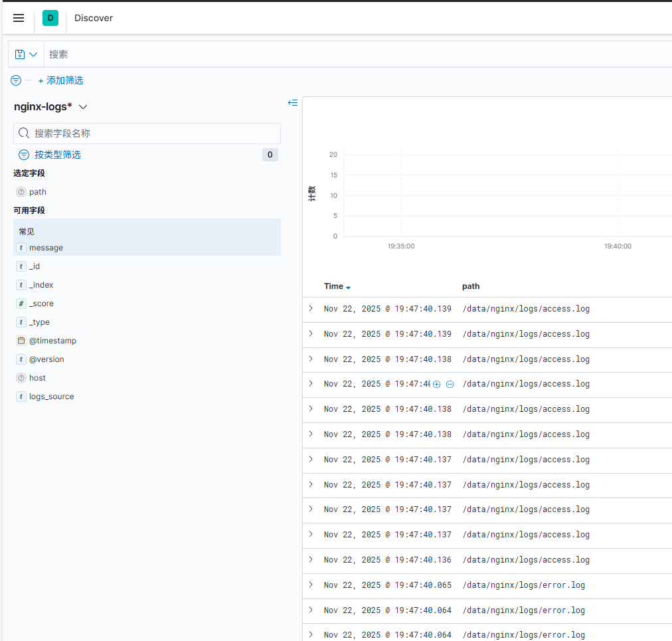Screen dimensions: 672x641
Task: Open the saved query menu icon
Action: (x=26, y=54)
